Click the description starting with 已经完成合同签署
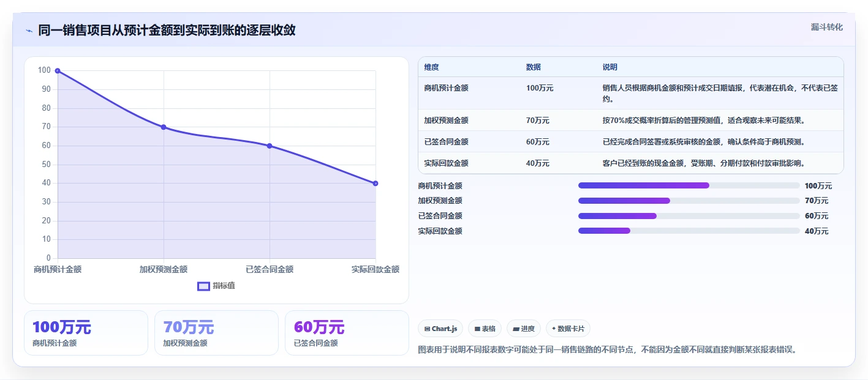Image resolution: width=868 pixels, height=380 pixels. tap(703, 142)
